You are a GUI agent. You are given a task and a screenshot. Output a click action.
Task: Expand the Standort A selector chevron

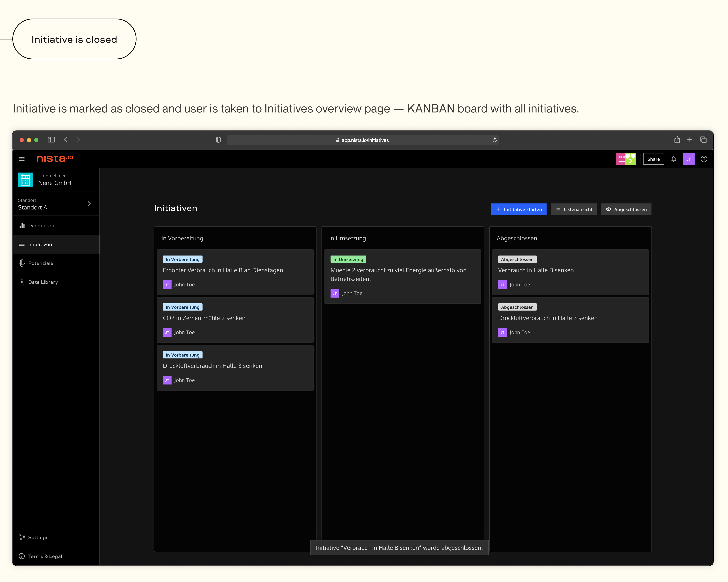(89, 204)
